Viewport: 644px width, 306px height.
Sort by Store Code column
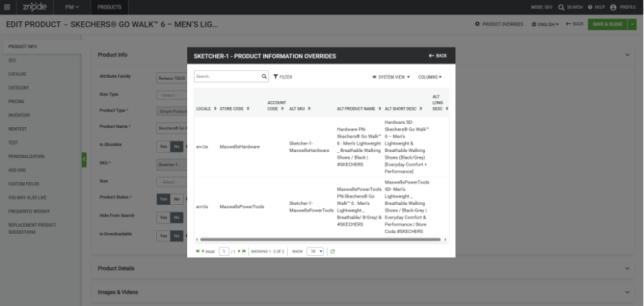point(234,109)
